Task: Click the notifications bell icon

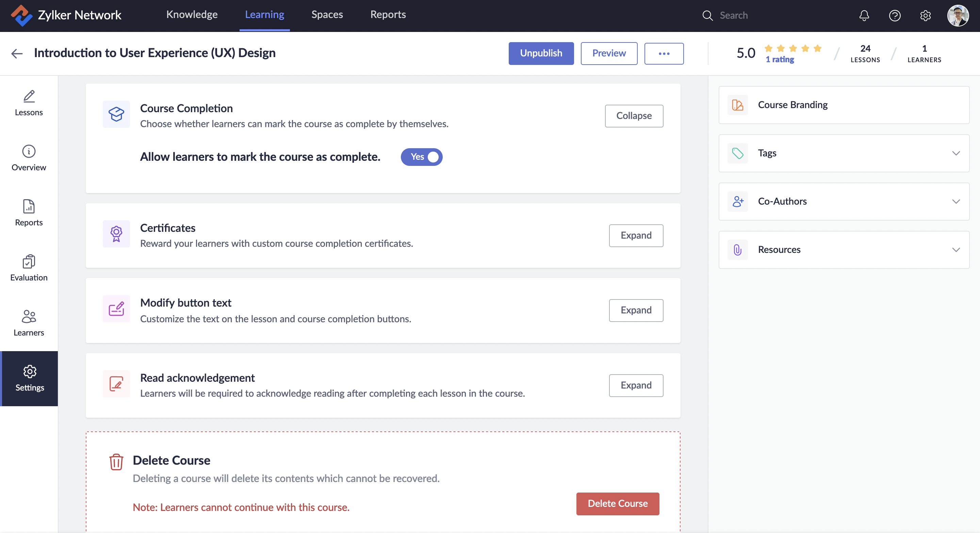Action: click(x=864, y=16)
